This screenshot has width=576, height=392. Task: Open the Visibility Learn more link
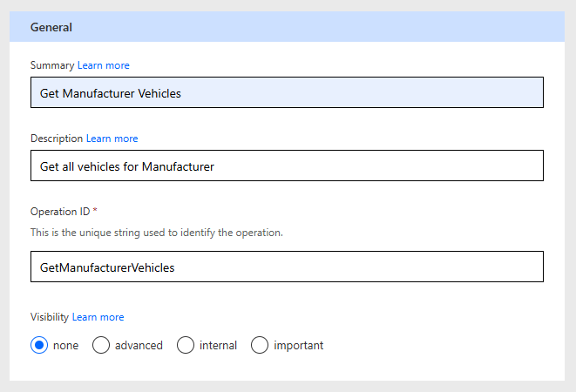point(98,317)
